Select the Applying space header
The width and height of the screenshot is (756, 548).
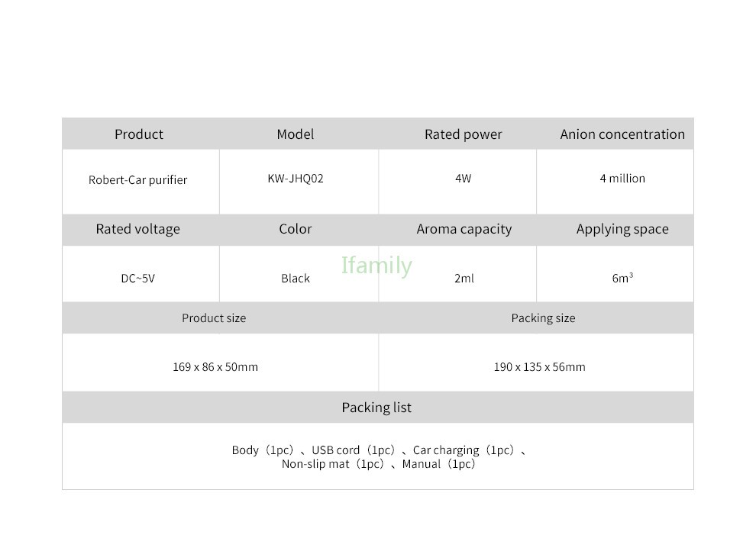tap(622, 229)
